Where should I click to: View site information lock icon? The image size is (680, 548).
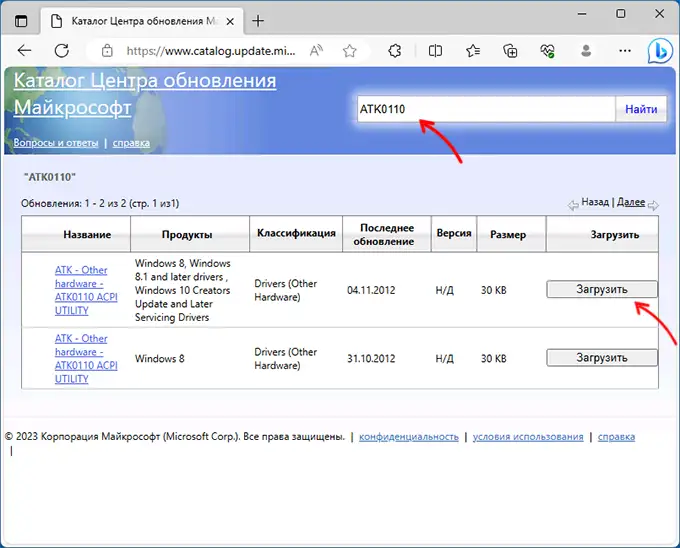point(107,51)
